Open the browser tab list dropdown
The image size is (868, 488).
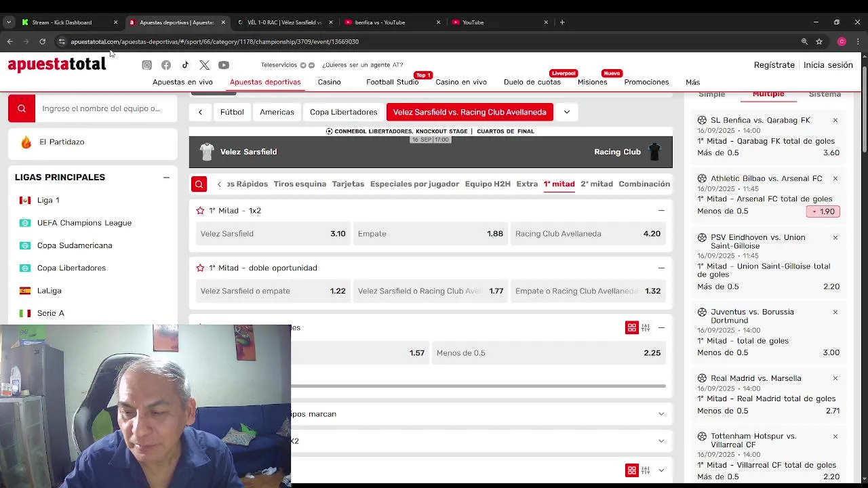click(9, 22)
